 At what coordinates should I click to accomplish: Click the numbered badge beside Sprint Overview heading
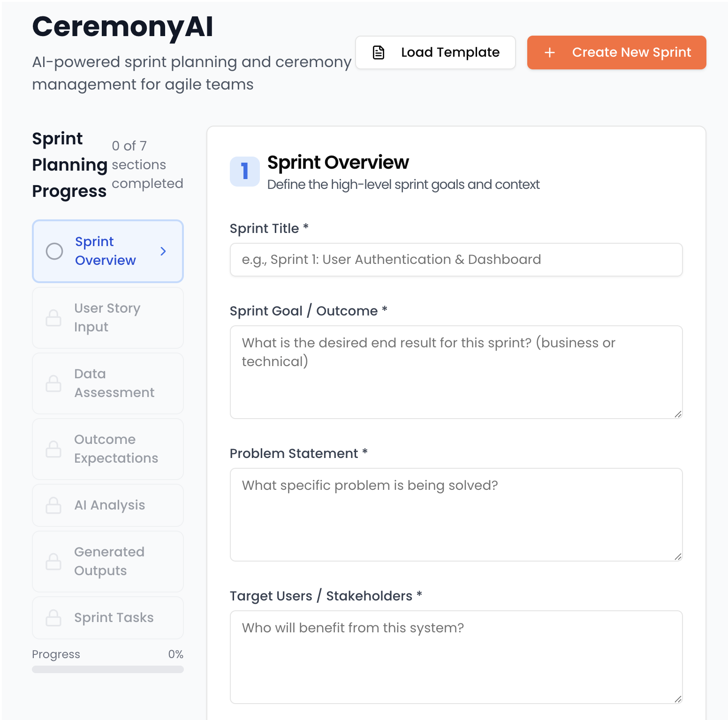coord(245,171)
